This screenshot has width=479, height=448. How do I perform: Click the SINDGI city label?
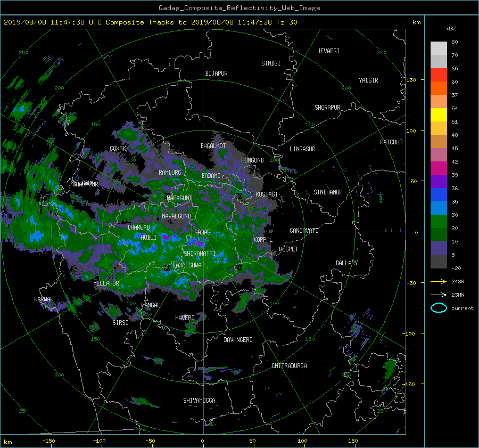pos(271,63)
